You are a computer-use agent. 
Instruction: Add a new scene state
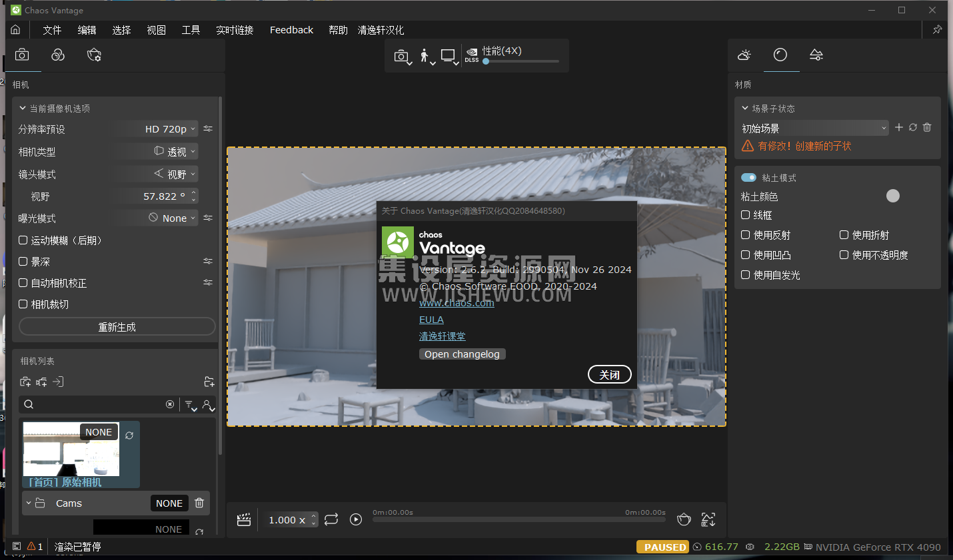899,127
